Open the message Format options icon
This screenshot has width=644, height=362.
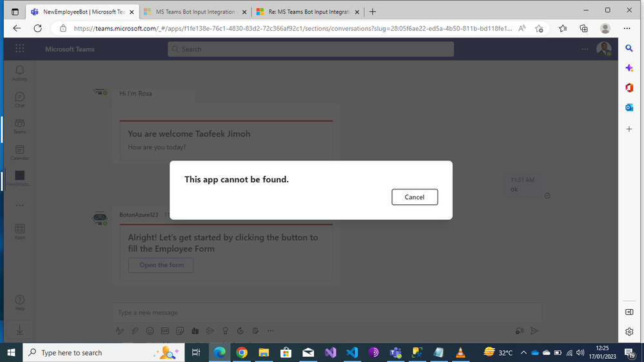pyautogui.click(x=119, y=331)
